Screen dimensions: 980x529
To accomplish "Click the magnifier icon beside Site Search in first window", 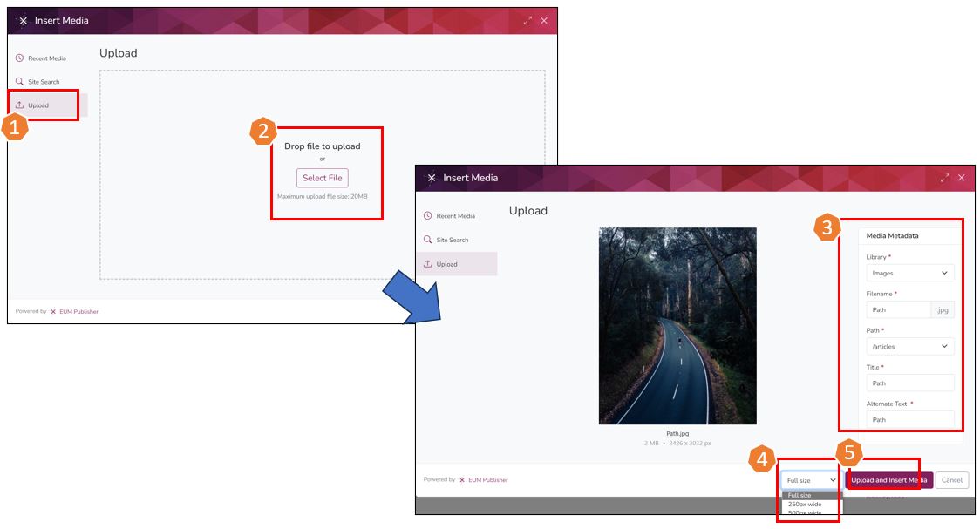I will [x=19, y=81].
